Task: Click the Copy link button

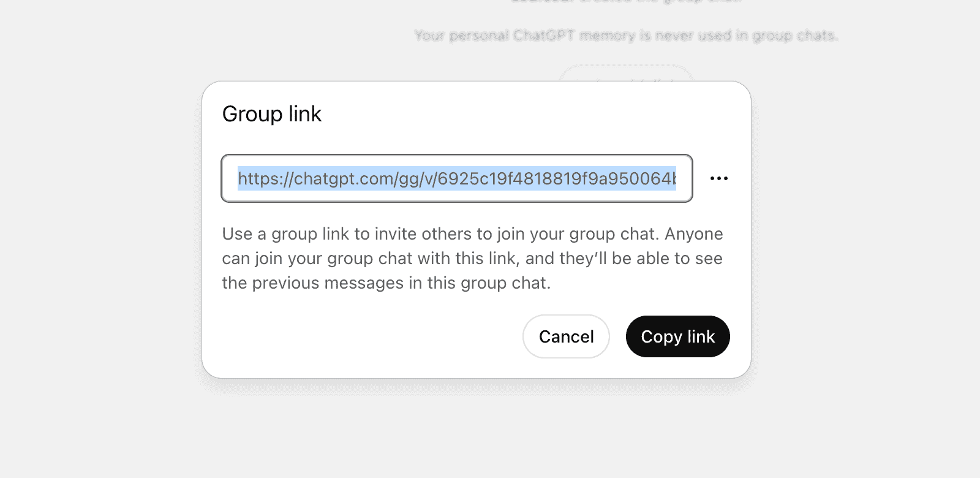Action: [x=677, y=336]
